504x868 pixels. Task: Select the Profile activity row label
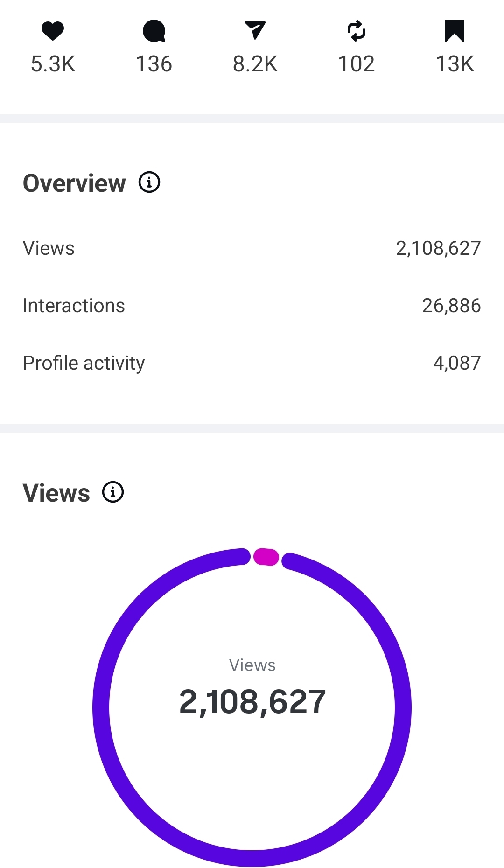[84, 363]
